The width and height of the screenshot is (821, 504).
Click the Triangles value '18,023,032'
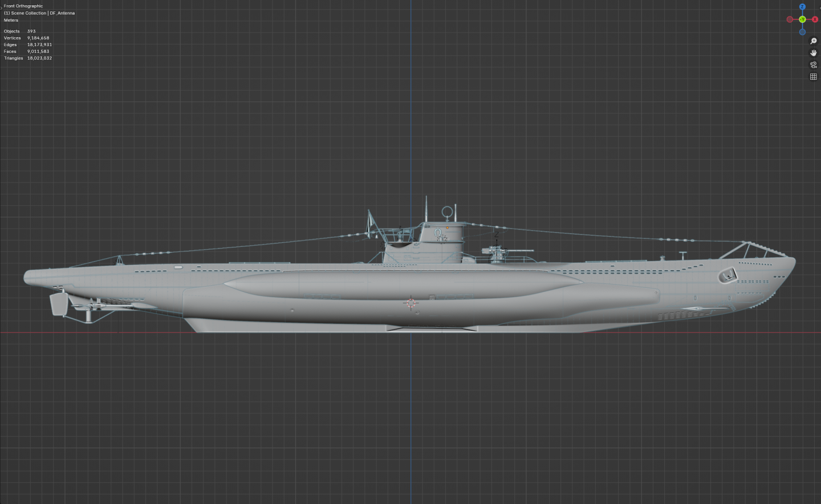point(39,58)
